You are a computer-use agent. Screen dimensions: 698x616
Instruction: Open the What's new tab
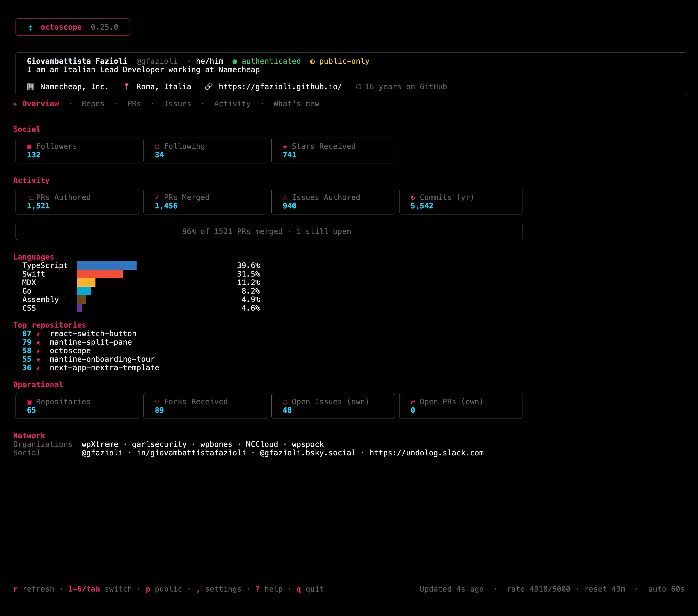(x=296, y=104)
